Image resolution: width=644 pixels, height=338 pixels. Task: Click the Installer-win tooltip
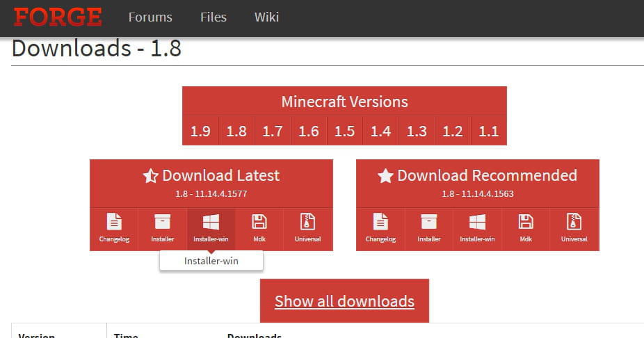[x=211, y=261]
